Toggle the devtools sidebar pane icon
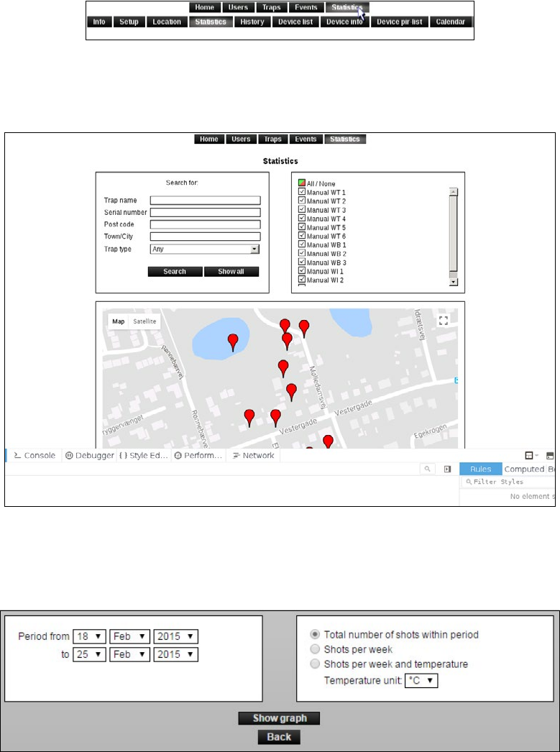 coord(447,469)
